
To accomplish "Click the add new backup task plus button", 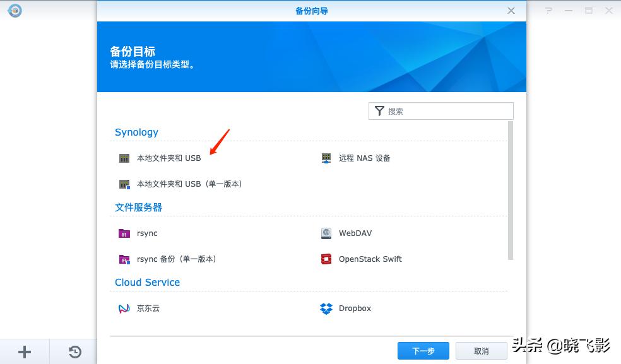I will click(x=24, y=351).
